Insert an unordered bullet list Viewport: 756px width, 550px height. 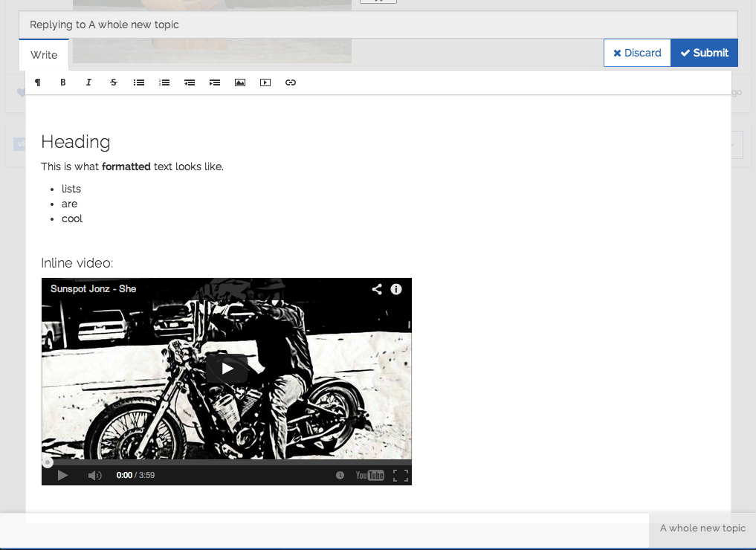139,82
